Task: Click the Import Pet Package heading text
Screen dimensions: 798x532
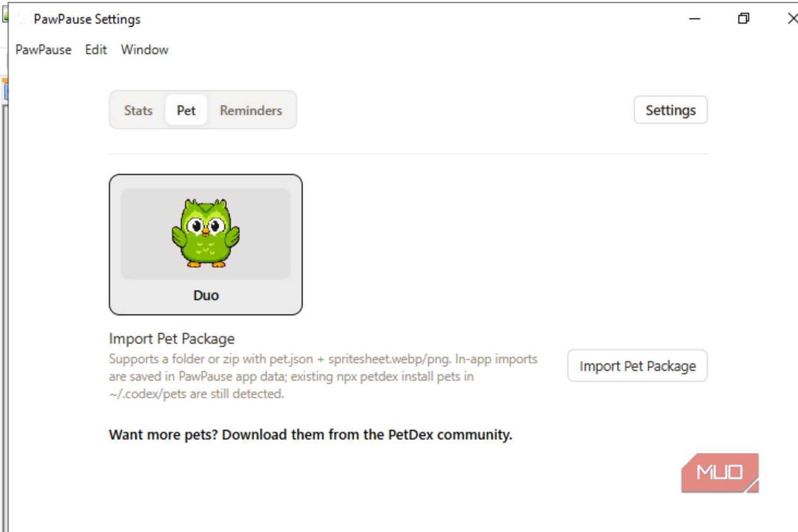Action: pyautogui.click(x=171, y=338)
